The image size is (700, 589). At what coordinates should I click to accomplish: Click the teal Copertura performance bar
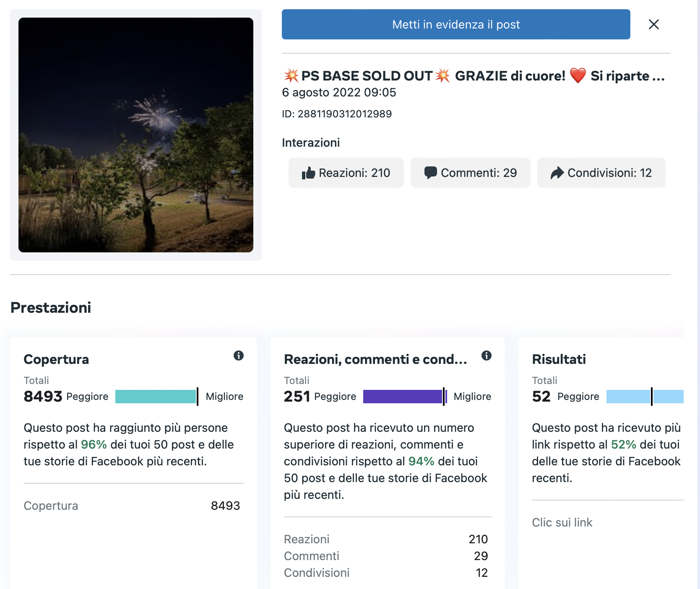click(157, 397)
